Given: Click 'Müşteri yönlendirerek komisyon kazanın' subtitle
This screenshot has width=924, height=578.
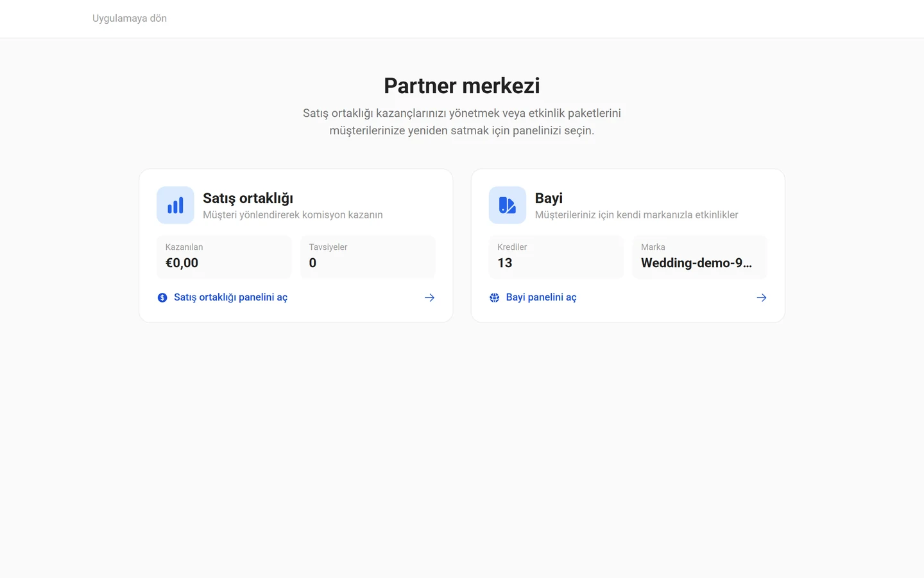Looking at the screenshot, I should click(x=293, y=215).
